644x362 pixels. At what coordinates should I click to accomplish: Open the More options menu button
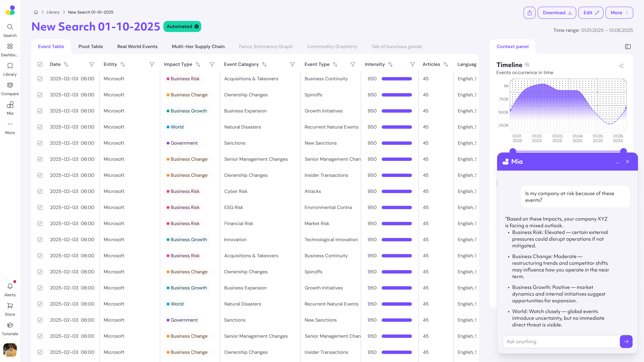619,13
